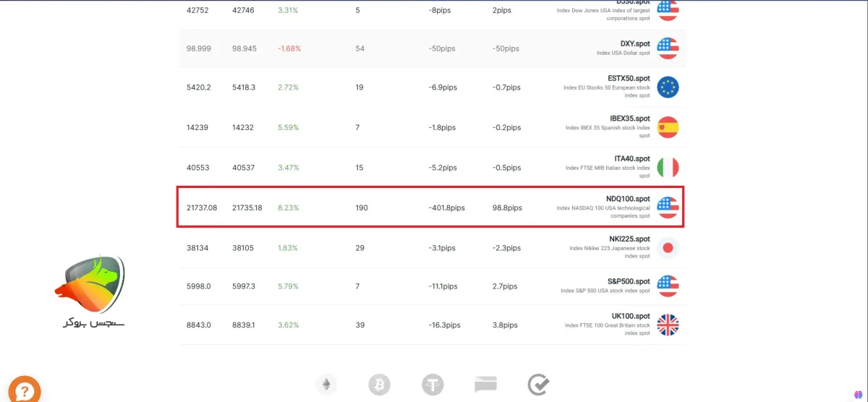Click the Tether payment icon
The image size is (868, 402).
click(x=433, y=385)
